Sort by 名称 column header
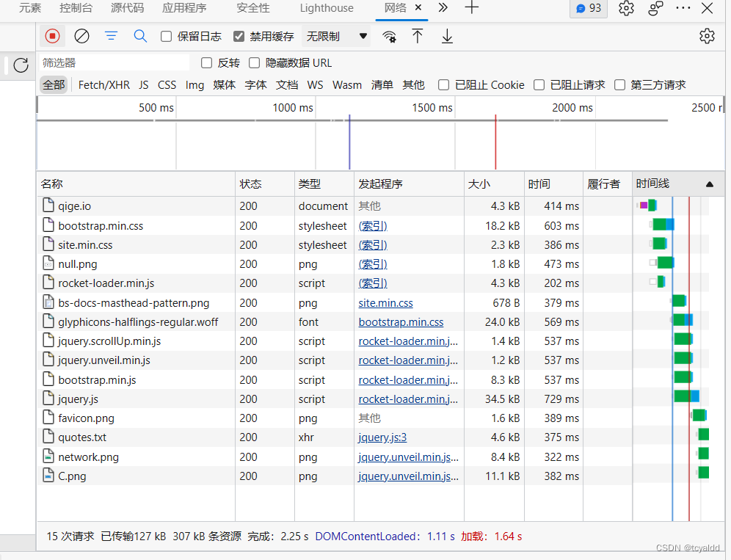This screenshot has height=560, width=731. coord(136,183)
